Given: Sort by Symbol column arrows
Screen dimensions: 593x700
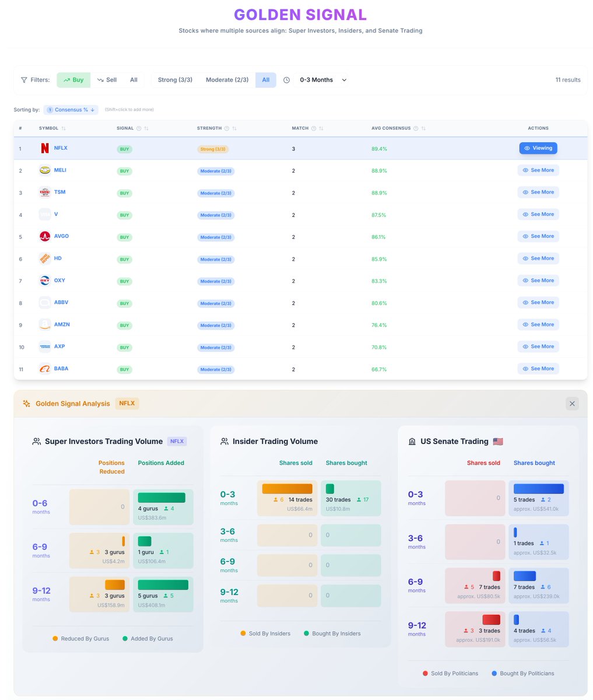Looking at the screenshot, I should coord(64,128).
